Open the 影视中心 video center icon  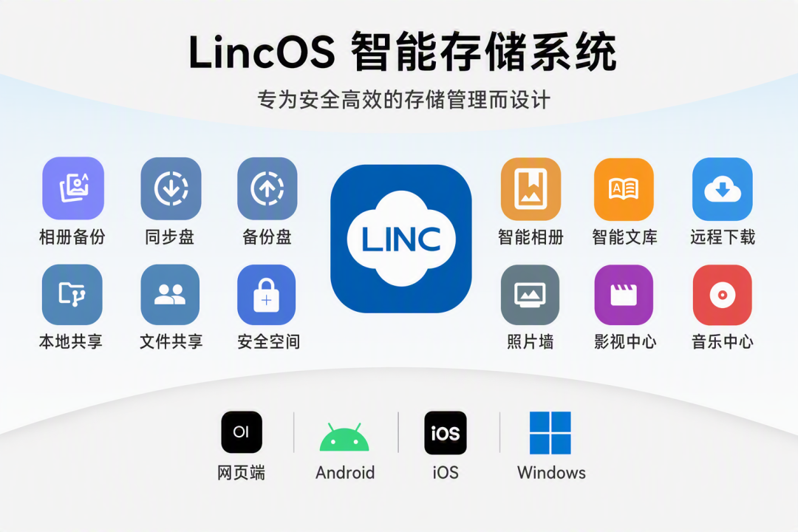pyautogui.click(x=624, y=294)
